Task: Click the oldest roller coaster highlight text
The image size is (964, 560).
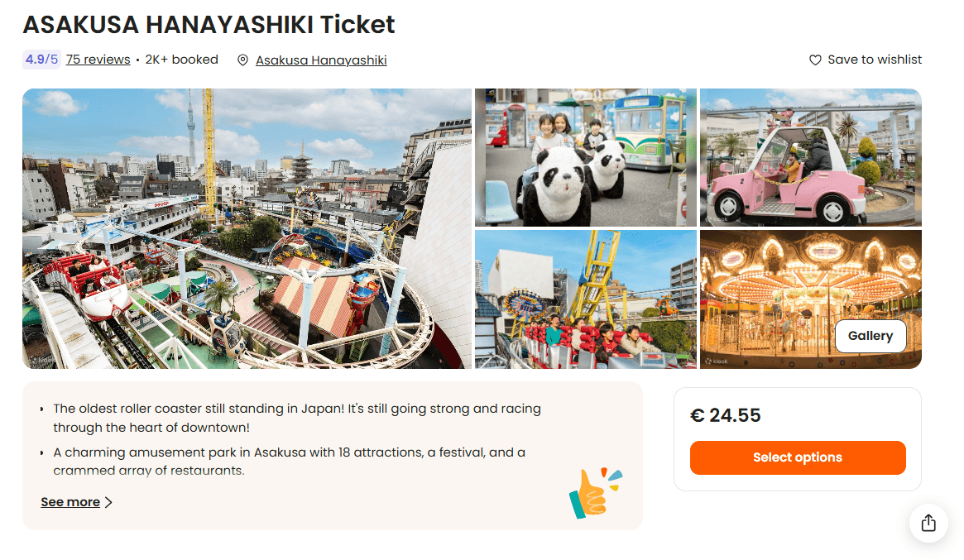Action: 297,418
